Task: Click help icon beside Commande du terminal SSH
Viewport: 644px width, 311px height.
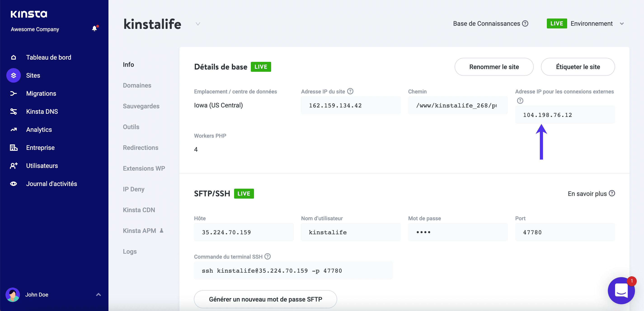Action: tap(268, 257)
